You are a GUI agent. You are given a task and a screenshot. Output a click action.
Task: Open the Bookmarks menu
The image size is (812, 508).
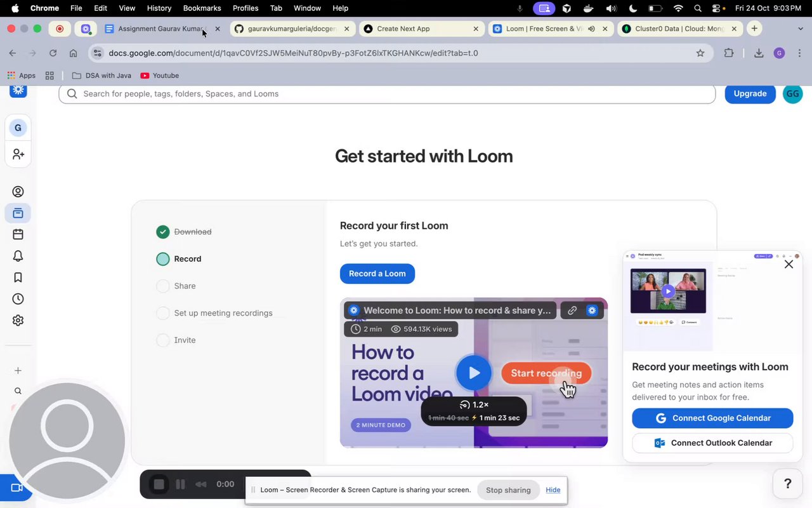pyautogui.click(x=202, y=8)
